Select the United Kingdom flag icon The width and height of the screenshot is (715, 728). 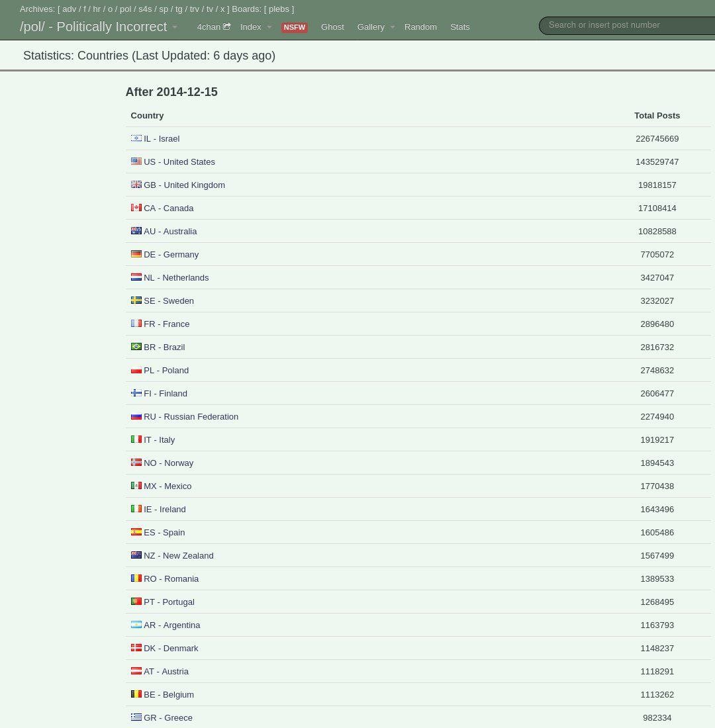click(136, 185)
